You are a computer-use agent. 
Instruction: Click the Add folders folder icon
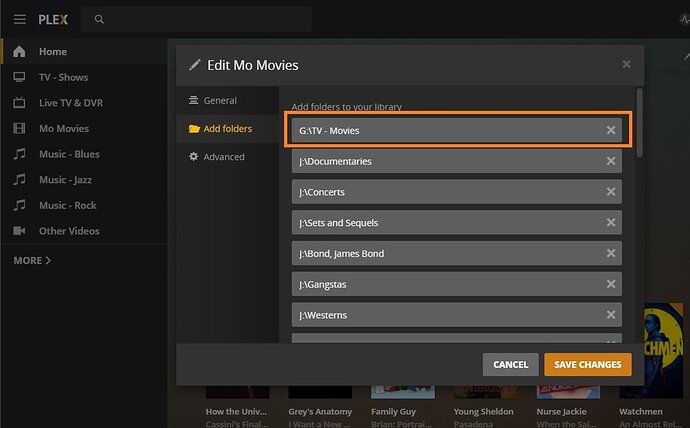pyautogui.click(x=194, y=128)
